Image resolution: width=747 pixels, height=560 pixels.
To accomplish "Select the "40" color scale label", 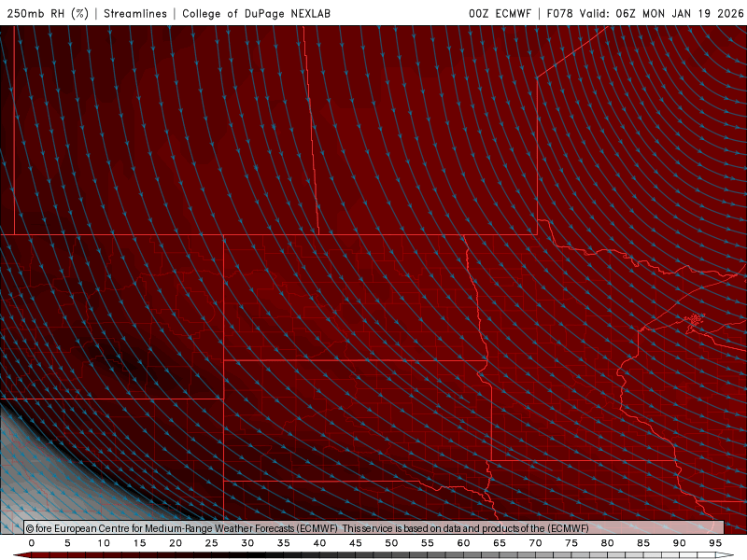I will point(319,543).
